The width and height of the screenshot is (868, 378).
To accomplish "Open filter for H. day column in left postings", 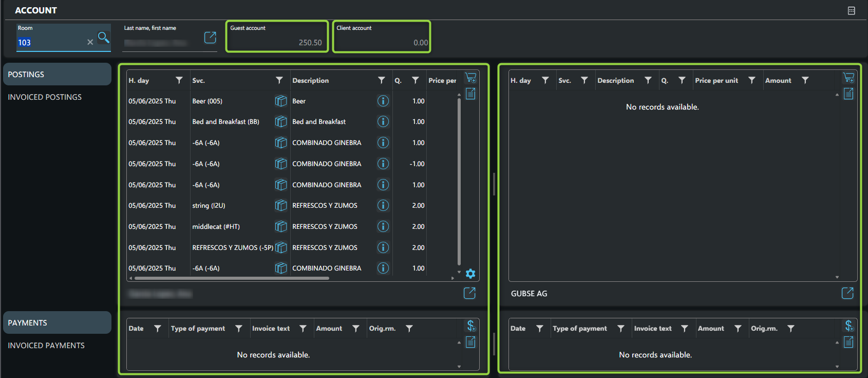I will (x=179, y=80).
